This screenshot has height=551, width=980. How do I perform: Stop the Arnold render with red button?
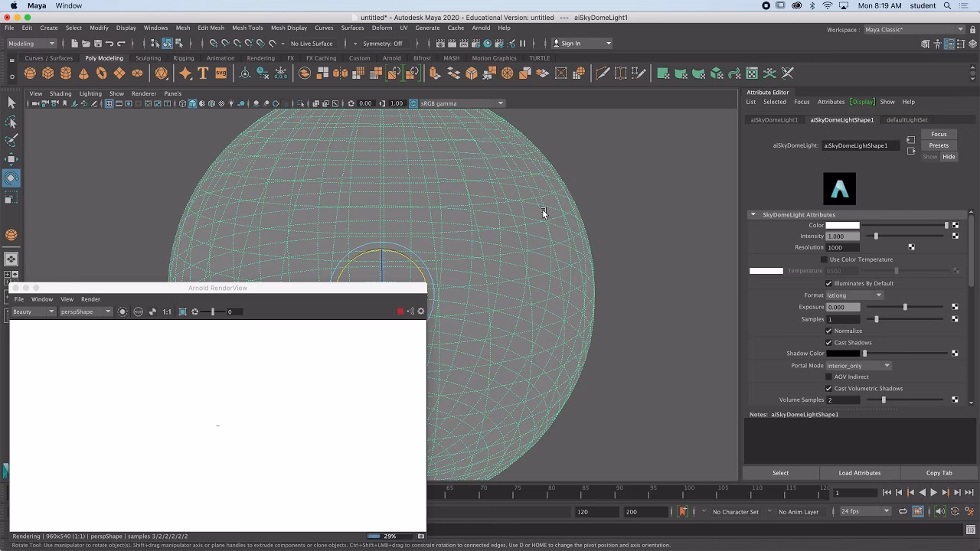(x=400, y=311)
